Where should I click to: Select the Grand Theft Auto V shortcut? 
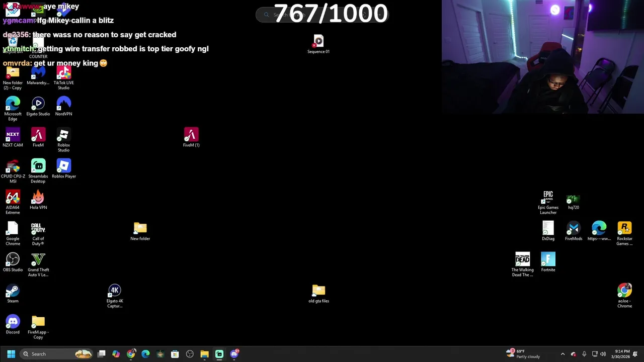point(38,265)
